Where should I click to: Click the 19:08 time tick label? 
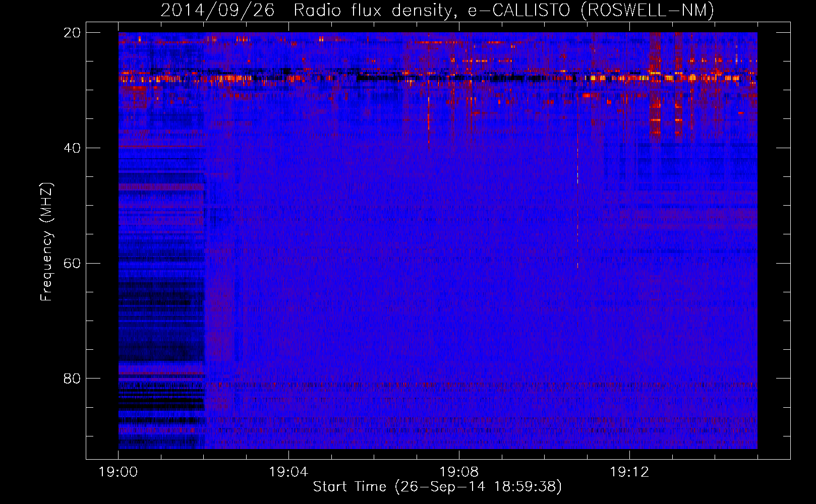tap(459, 472)
